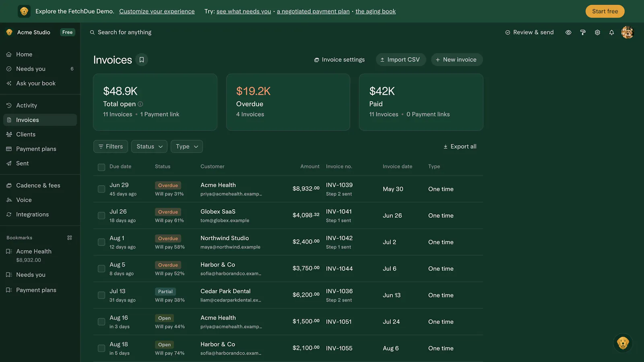Open the user avatar menu
This screenshot has height=362, width=644.
(627, 32)
